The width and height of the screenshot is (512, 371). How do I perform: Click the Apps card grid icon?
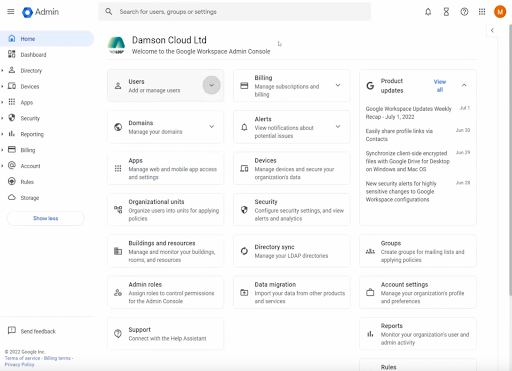118,168
